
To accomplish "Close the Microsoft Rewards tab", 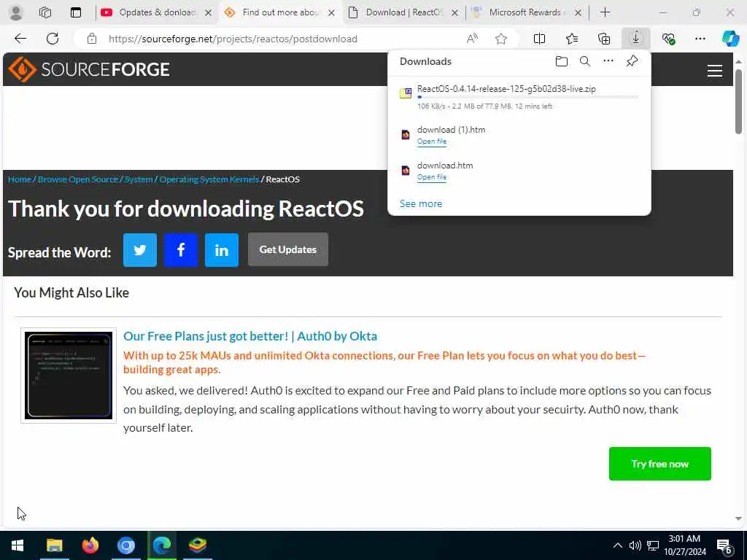I will [x=578, y=13].
